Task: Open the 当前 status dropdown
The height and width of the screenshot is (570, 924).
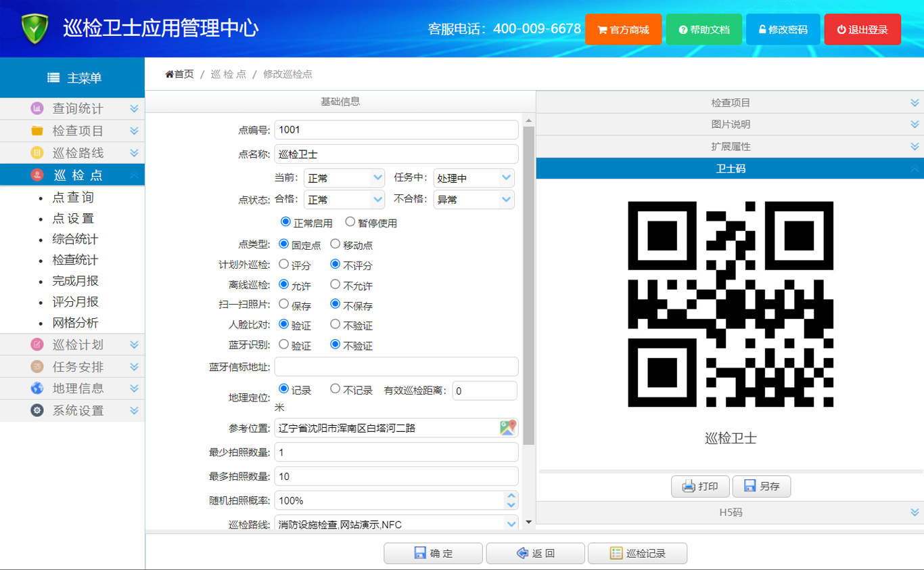Action: 344,178
